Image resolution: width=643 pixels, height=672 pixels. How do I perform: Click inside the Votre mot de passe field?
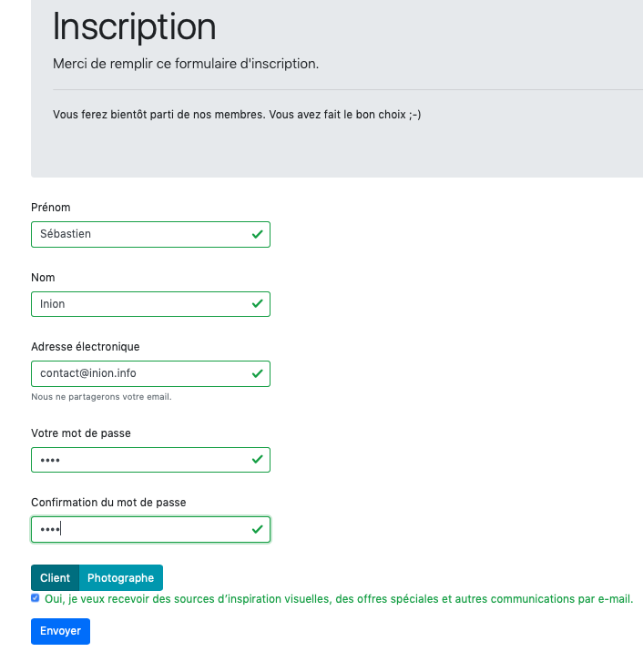tap(137, 460)
